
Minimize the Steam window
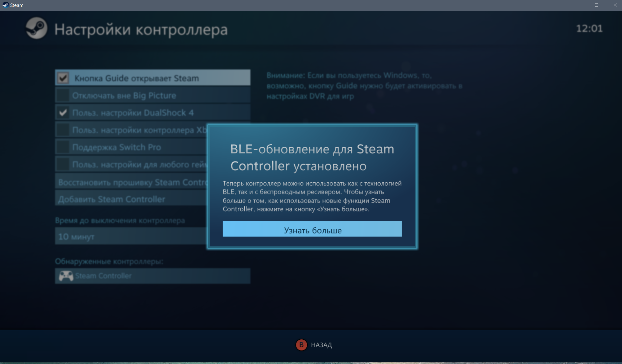point(578,5)
